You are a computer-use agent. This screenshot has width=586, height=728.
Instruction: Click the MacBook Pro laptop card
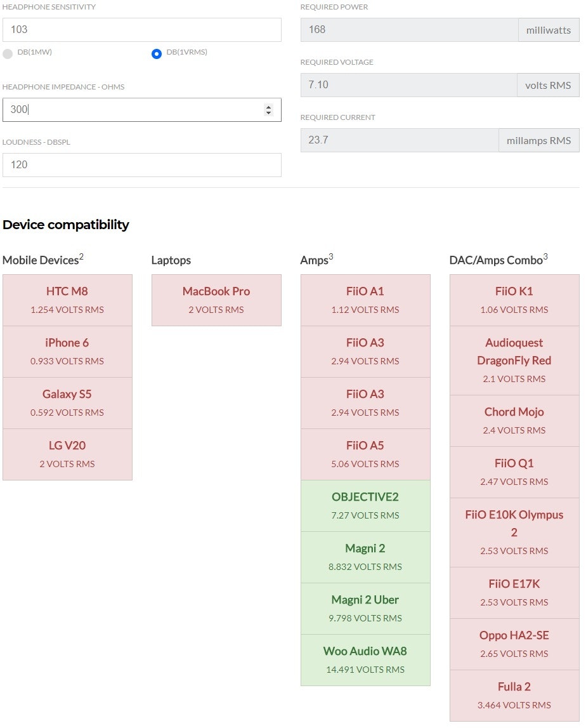[216, 300]
